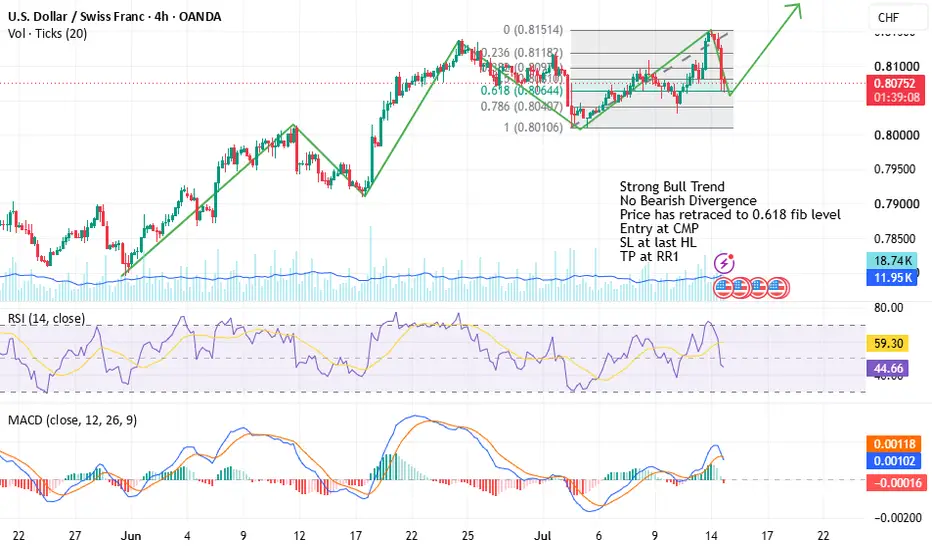This screenshot has width=932, height=550.
Task: Select the 0.236 (0.81182) fib level label
Action: (521, 53)
